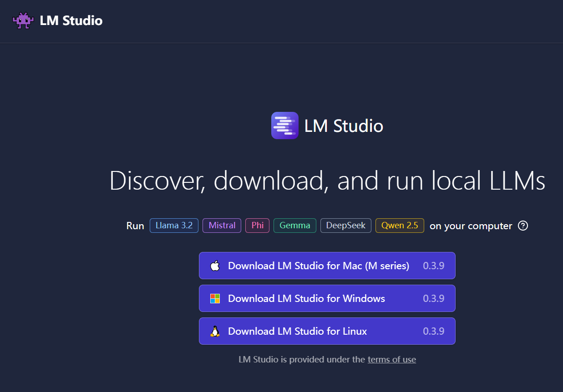Select the Qwen 2.5 model tag
This screenshot has height=392, width=563.
tap(400, 226)
